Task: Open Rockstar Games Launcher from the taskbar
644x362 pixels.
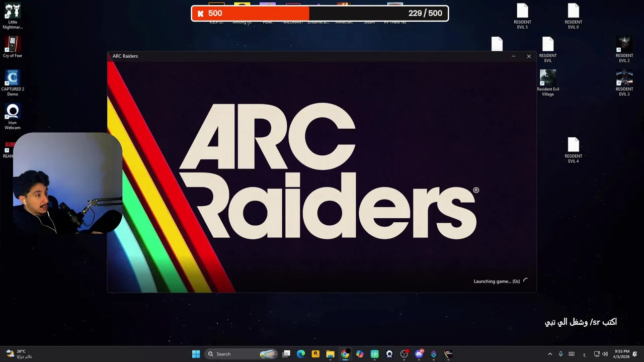Action: tap(315, 354)
